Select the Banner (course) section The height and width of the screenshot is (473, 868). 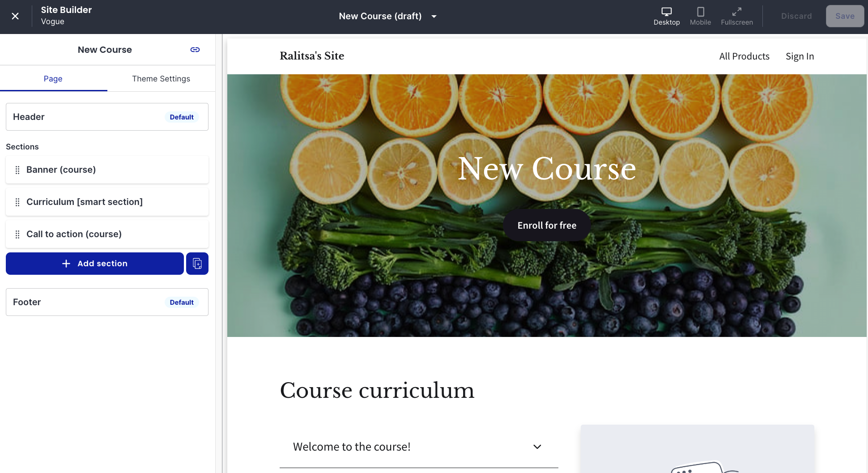tap(107, 170)
